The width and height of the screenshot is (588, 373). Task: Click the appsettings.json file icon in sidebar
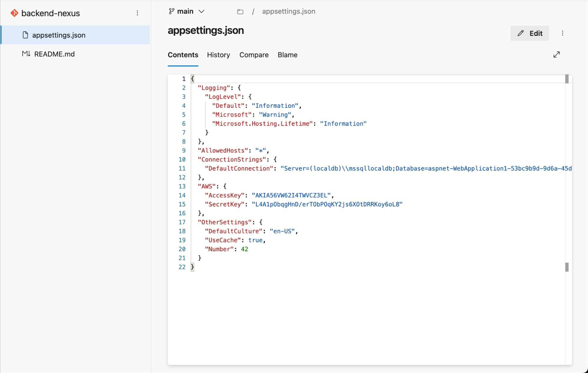click(26, 35)
